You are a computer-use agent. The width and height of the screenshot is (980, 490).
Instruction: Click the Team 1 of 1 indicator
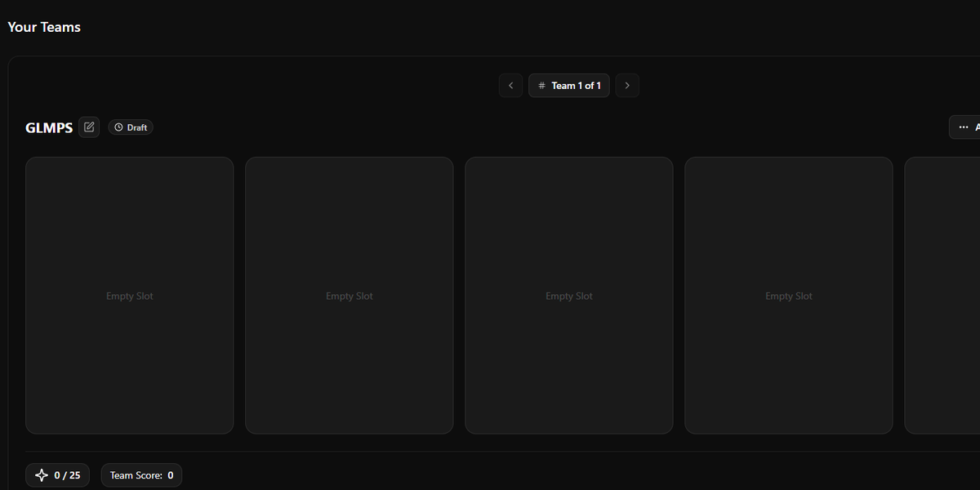coord(569,86)
